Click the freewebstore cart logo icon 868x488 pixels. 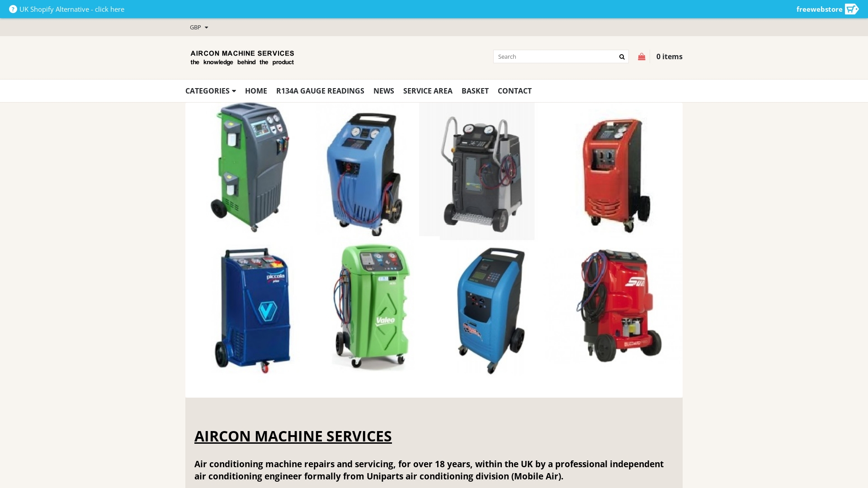coord(851,9)
